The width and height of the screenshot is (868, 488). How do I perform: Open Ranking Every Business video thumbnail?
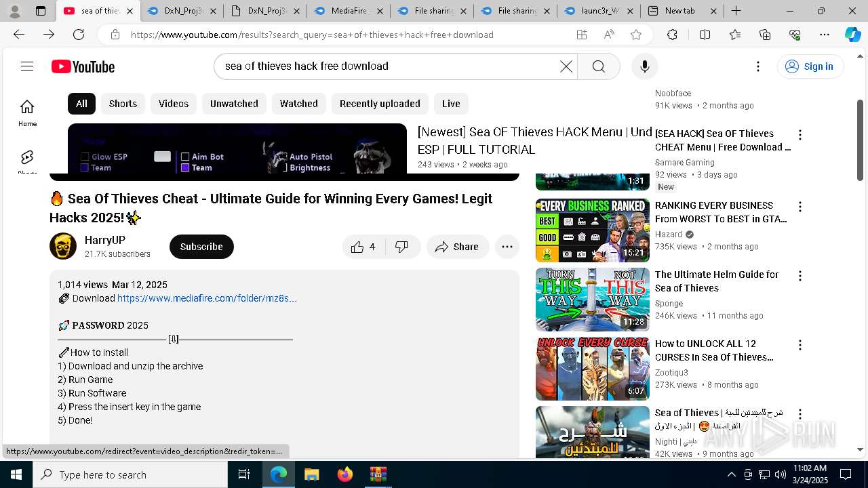coord(593,230)
